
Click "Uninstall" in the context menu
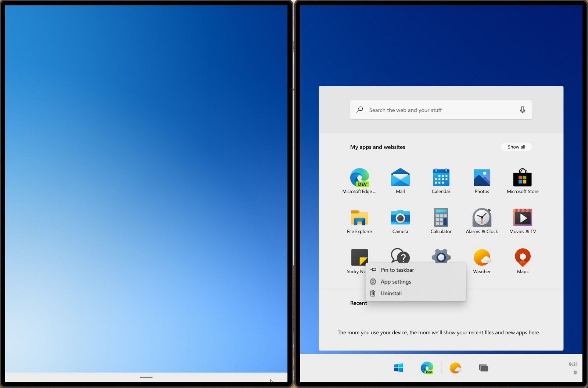coord(391,293)
